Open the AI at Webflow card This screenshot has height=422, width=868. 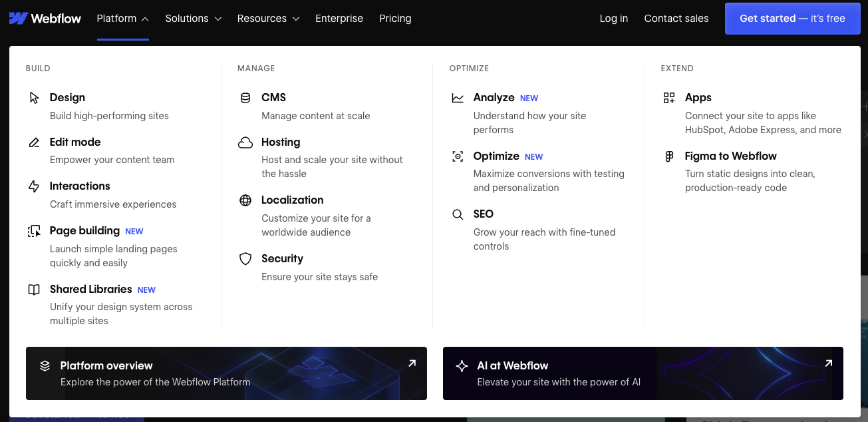pos(643,373)
